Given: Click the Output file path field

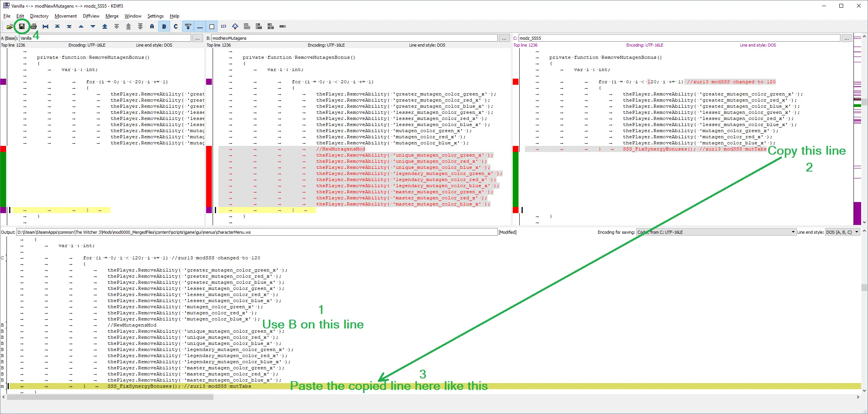Looking at the screenshot, I should tap(257, 232).
